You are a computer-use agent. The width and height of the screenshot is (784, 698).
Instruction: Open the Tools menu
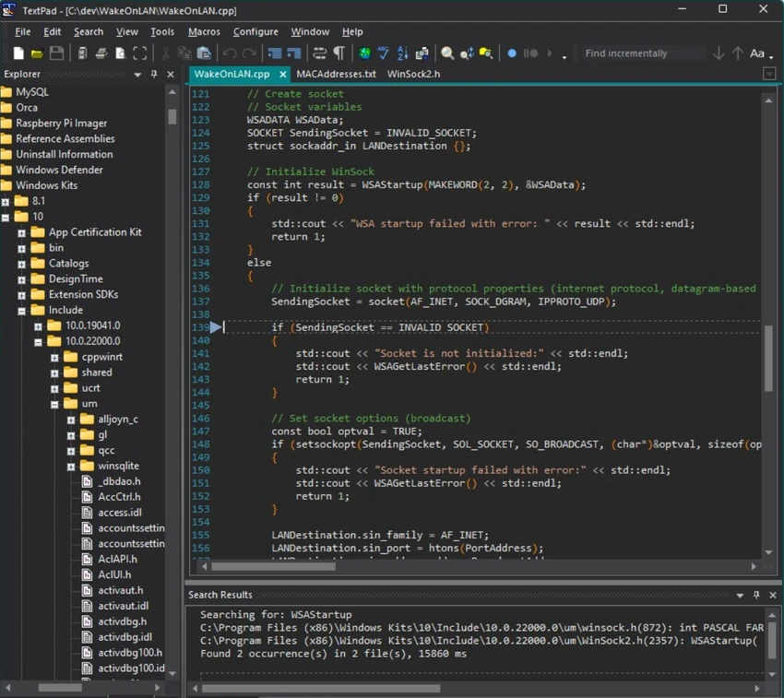pos(162,31)
